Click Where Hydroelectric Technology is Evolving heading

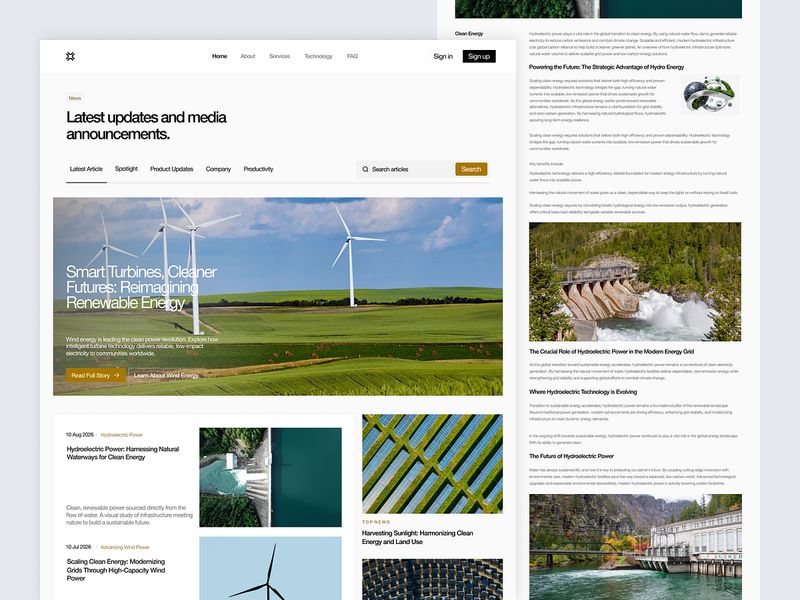point(583,392)
